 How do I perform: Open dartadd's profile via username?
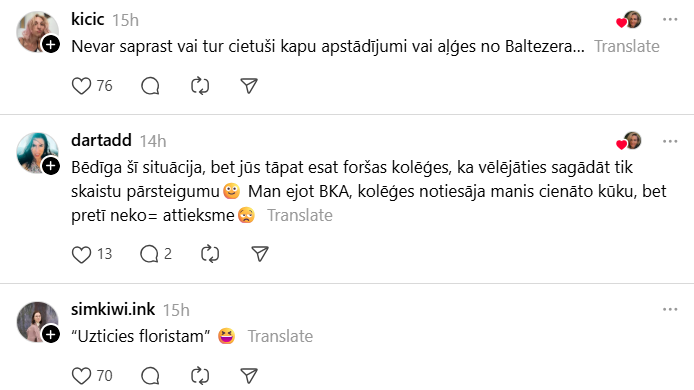click(101, 140)
